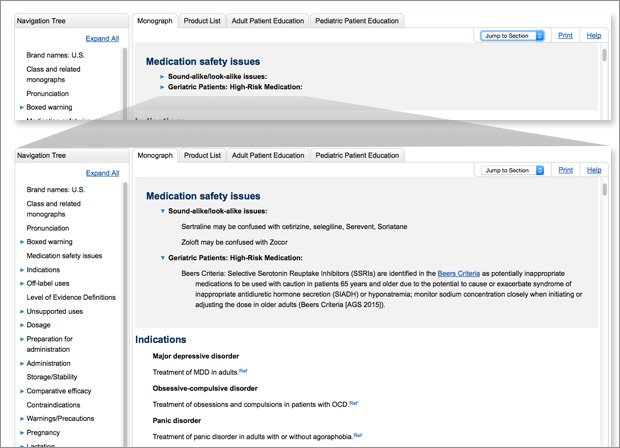Screen dimensions: 620x448
Task: Click the Comparative efficacy triangle icon
Action: click(21, 391)
